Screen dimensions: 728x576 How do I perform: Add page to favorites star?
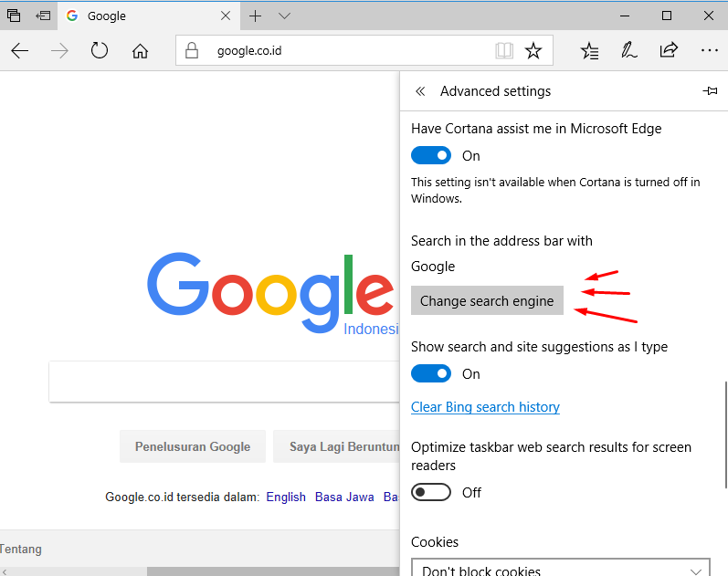point(533,50)
